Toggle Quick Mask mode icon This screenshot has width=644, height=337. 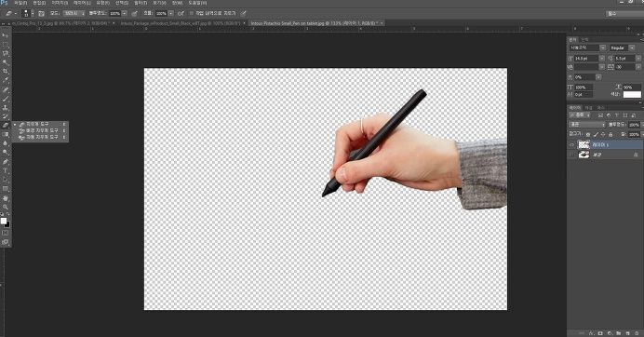coord(6,233)
